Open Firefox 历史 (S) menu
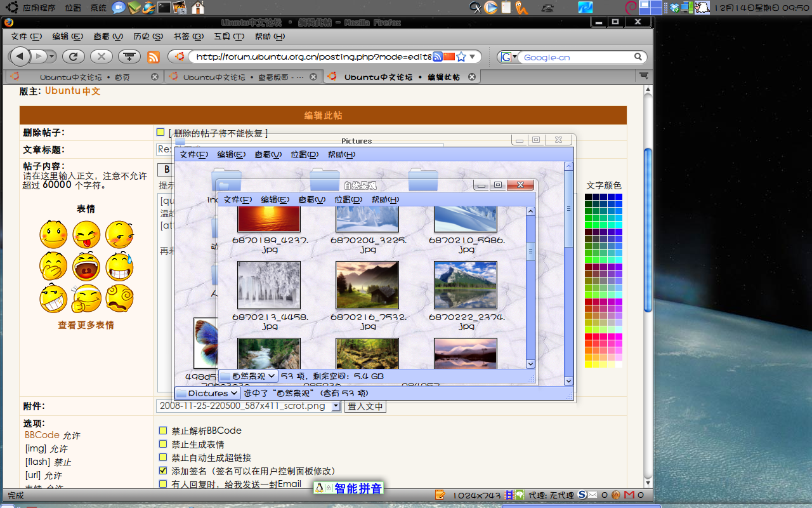This screenshot has height=508, width=812. [148, 36]
